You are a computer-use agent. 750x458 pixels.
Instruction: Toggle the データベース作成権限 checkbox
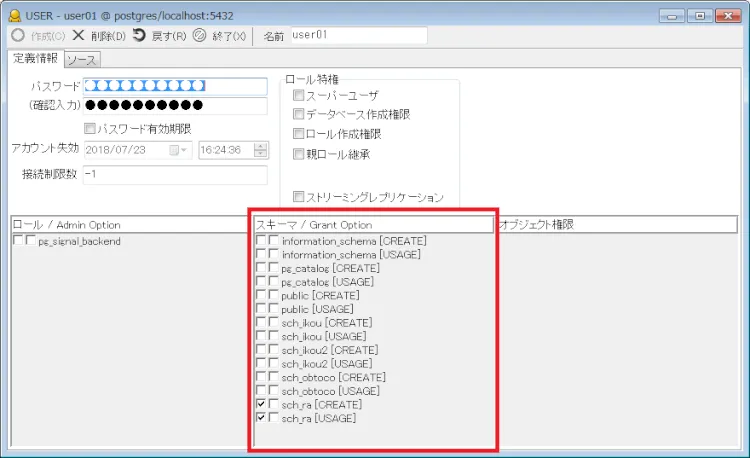(x=298, y=114)
